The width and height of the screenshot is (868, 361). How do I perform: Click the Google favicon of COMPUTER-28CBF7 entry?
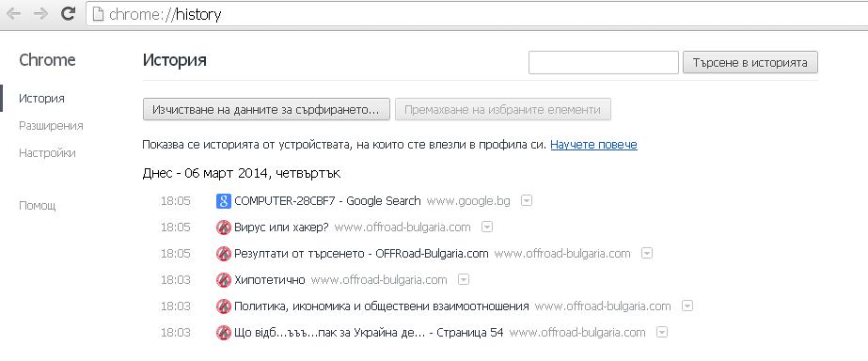[223, 201]
